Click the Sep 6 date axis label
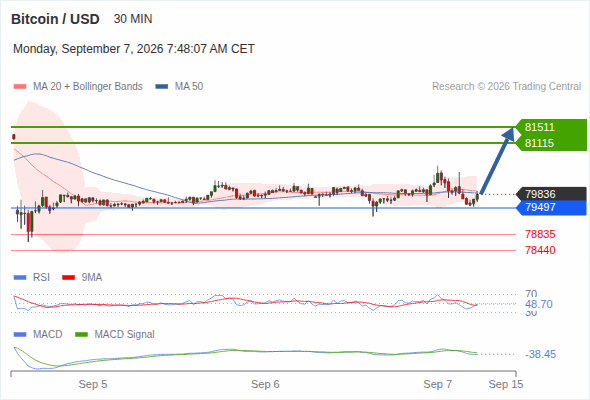The height and width of the screenshot is (400, 590). 265,384
